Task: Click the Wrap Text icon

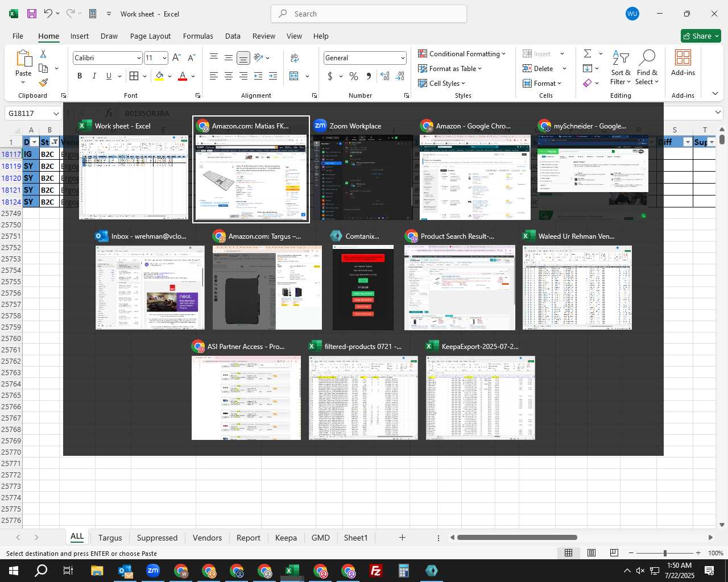Action: click(295, 58)
